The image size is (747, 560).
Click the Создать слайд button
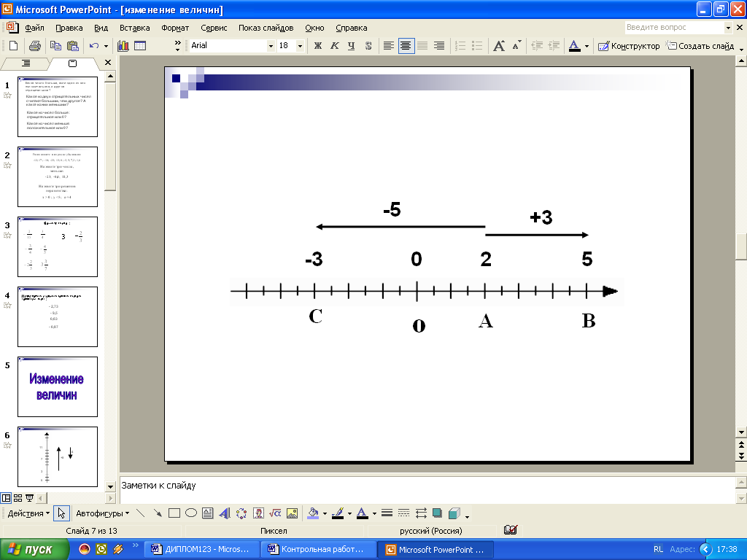click(x=700, y=46)
